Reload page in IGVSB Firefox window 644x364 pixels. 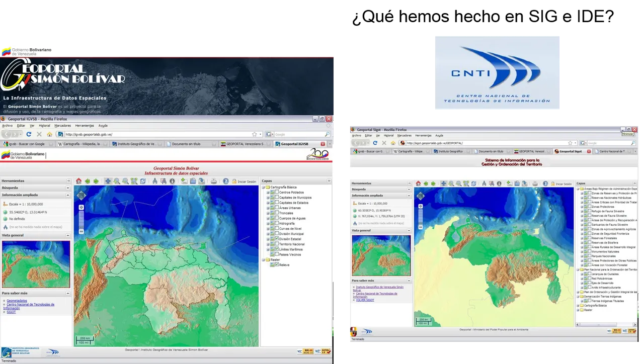(x=29, y=134)
